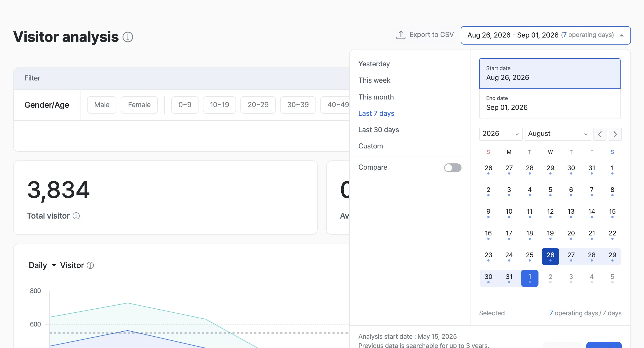Screen dimensions: 644x348
Task: Pick greyed September 3 in the calendar
Action: 571,278
